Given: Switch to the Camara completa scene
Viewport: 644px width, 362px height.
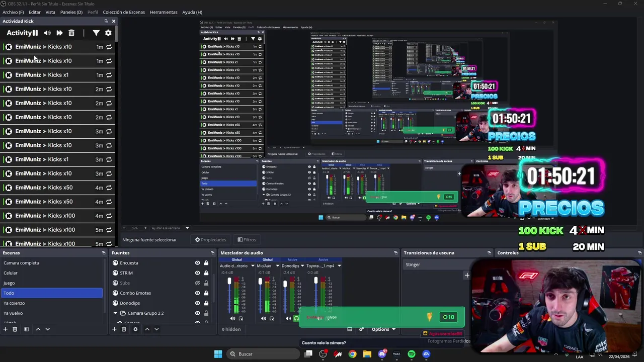Looking at the screenshot, I should 52,263.
